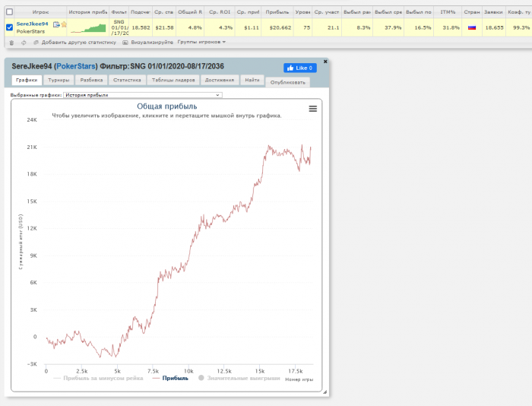Click the Russian flag icon in Стран column
532x406 pixels.
click(x=472, y=27)
